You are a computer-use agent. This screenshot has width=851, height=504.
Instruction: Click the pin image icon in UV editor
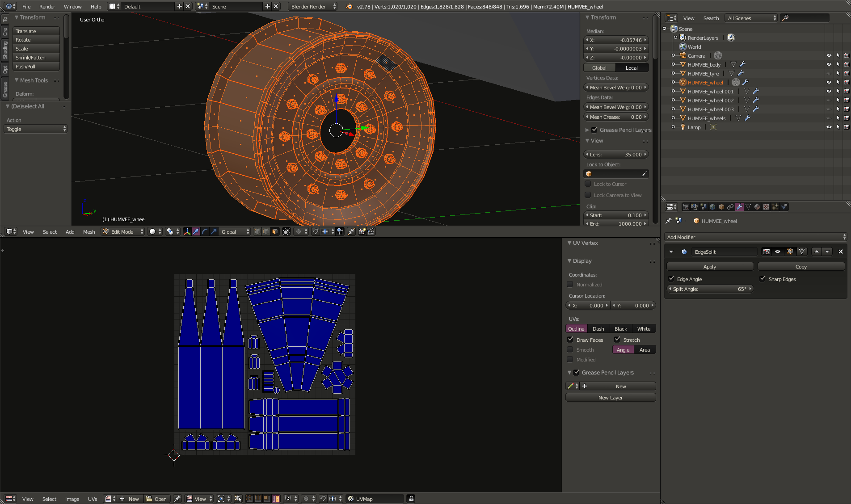coord(177,499)
